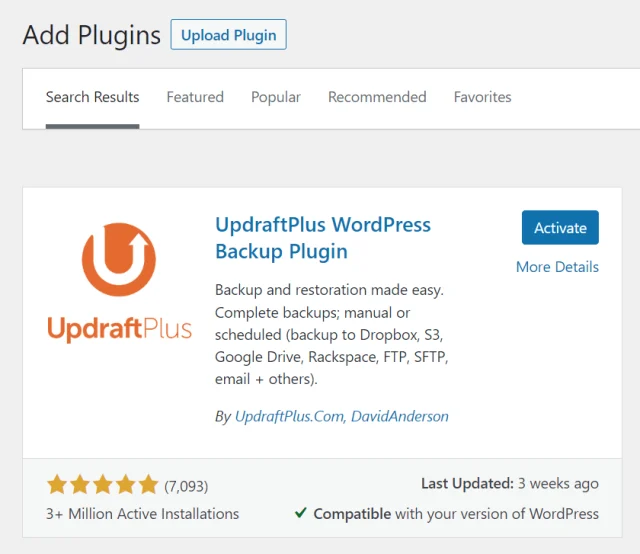Click the orange UpdraftPlus circular logo icon
This screenshot has width=640, height=554.
119,261
